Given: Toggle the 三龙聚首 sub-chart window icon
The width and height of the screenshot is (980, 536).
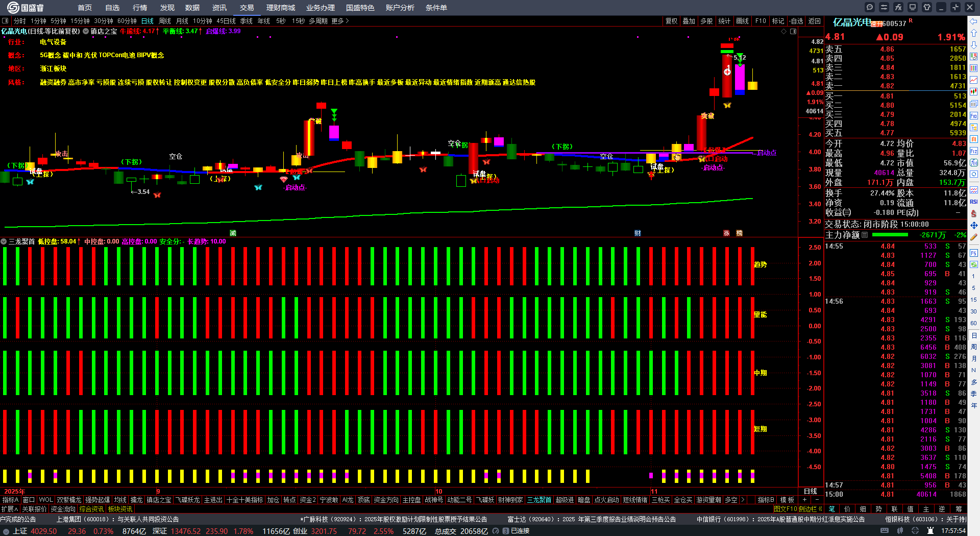Looking at the screenshot, I should click(x=4, y=241).
